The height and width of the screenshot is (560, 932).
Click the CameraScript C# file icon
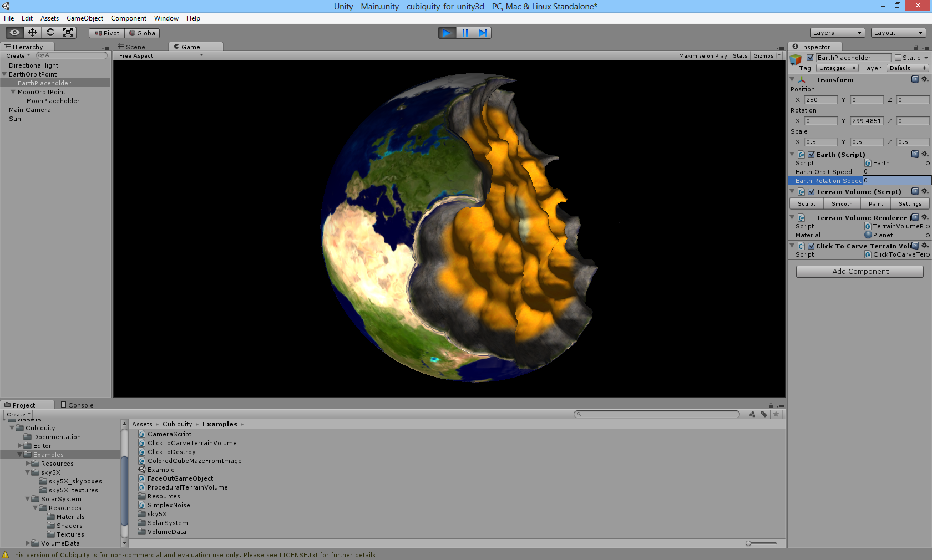click(x=142, y=434)
